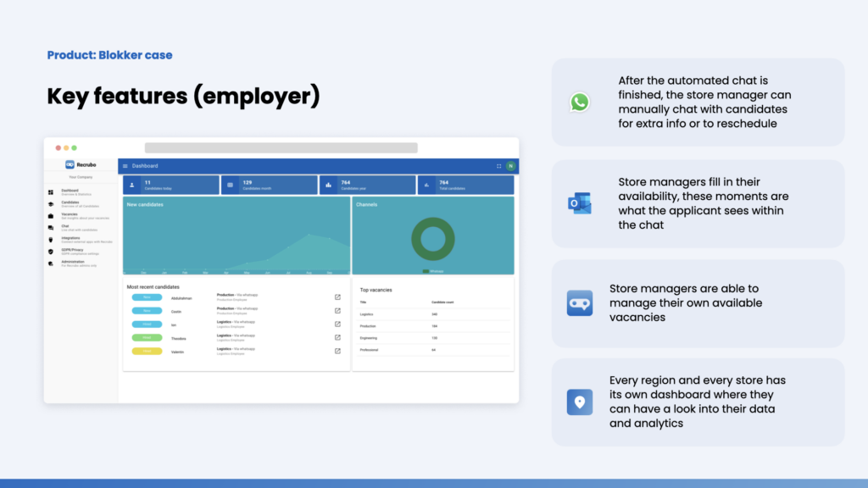Click the New status pill for Abdulrahman

[x=147, y=297]
